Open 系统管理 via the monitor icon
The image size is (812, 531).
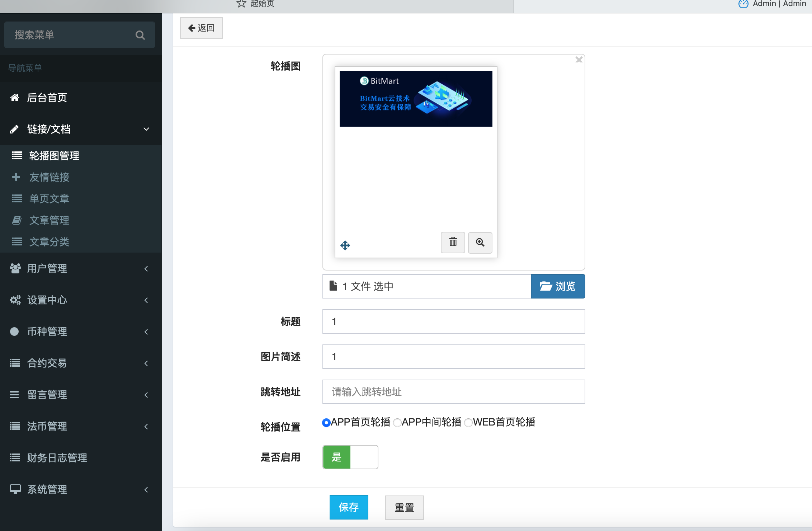click(15, 489)
